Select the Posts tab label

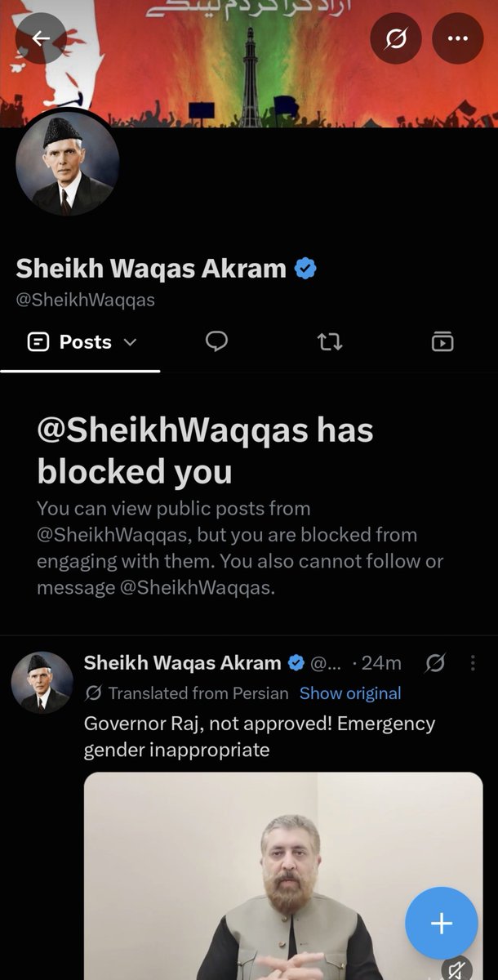[x=85, y=342]
